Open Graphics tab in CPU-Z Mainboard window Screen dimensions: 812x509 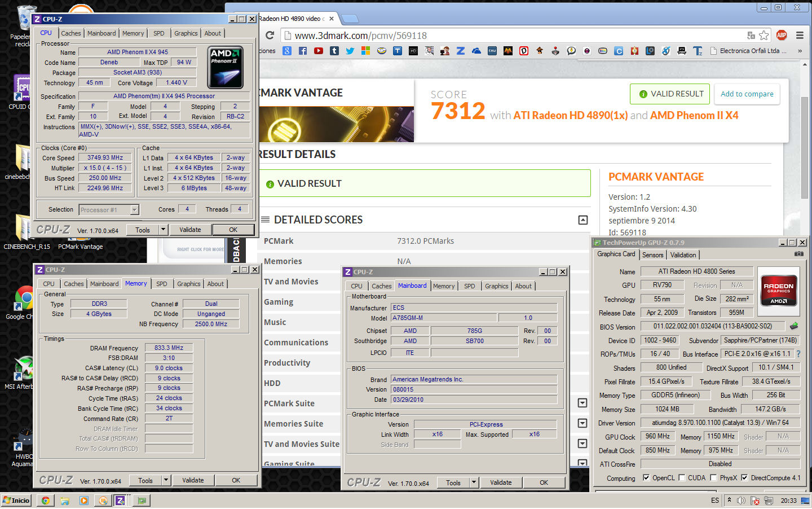point(497,286)
